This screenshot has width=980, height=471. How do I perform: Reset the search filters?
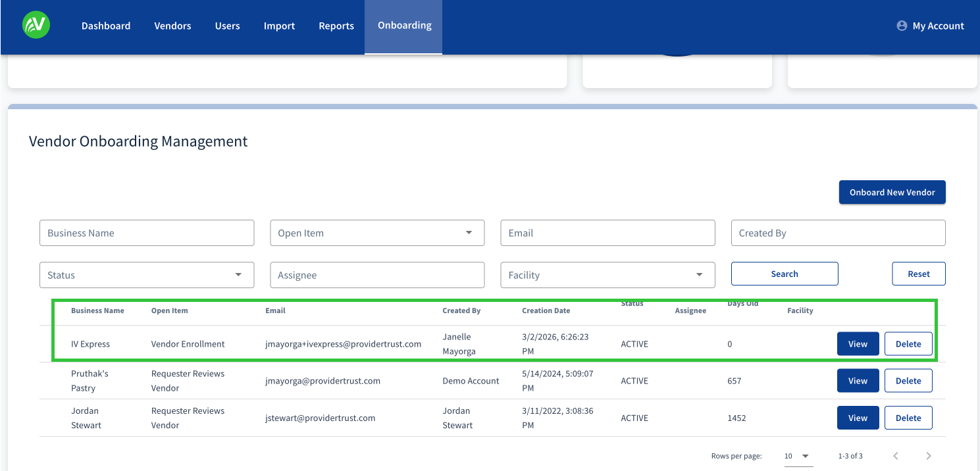pos(918,274)
